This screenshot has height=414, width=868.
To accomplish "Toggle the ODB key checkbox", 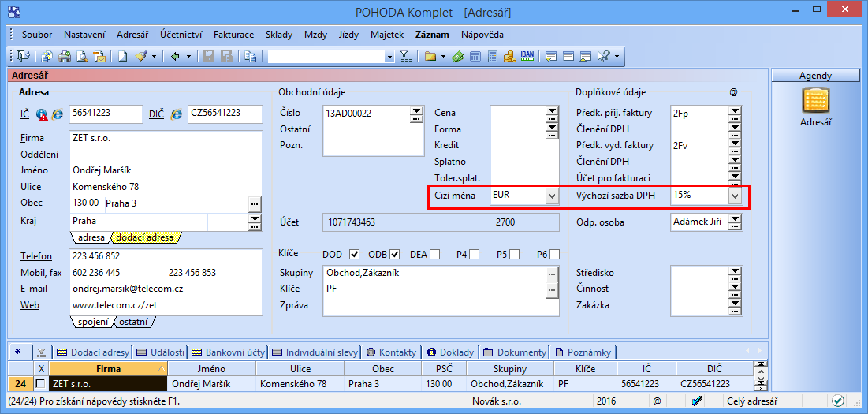I will 395,255.
